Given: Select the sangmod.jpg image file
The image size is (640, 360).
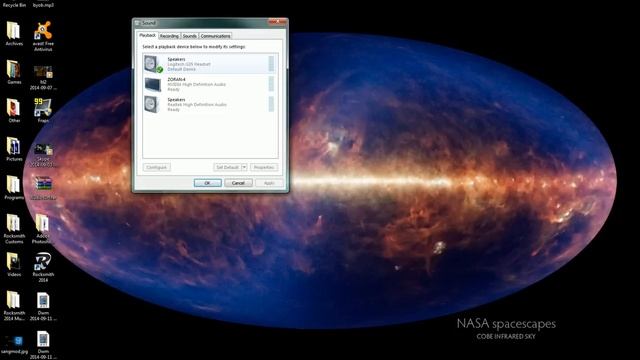Looking at the screenshot, I should (14, 341).
